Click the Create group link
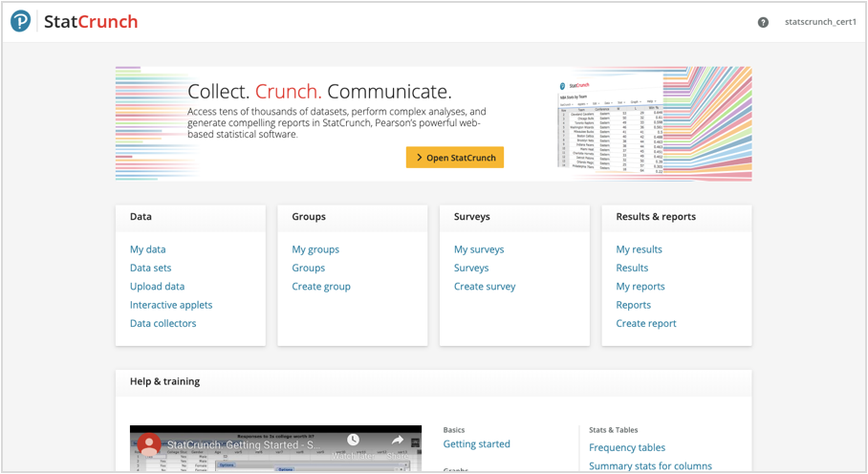Screen dimensions: 868x474 tap(321, 287)
